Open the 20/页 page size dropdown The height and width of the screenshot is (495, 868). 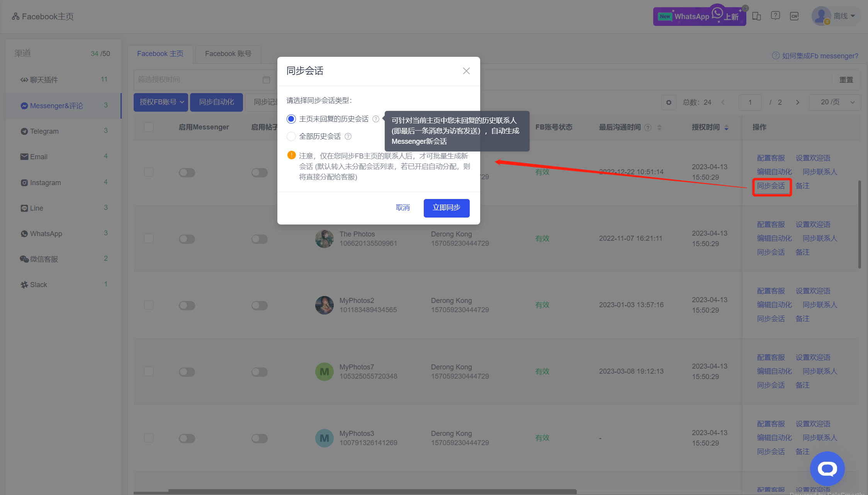click(835, 102)
